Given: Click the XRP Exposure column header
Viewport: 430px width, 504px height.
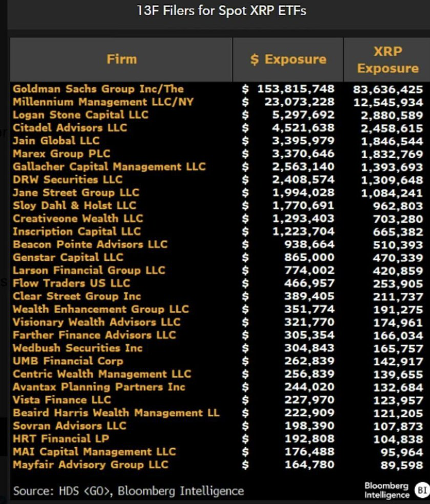Looking at the screenshot, I should pyautogui.click(x=387, y=60).
